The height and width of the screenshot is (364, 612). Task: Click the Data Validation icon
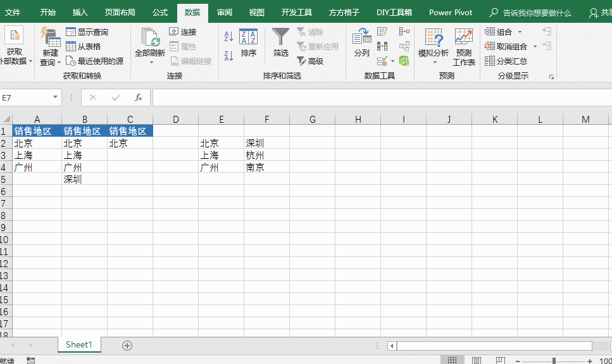(x=382, y=61)
